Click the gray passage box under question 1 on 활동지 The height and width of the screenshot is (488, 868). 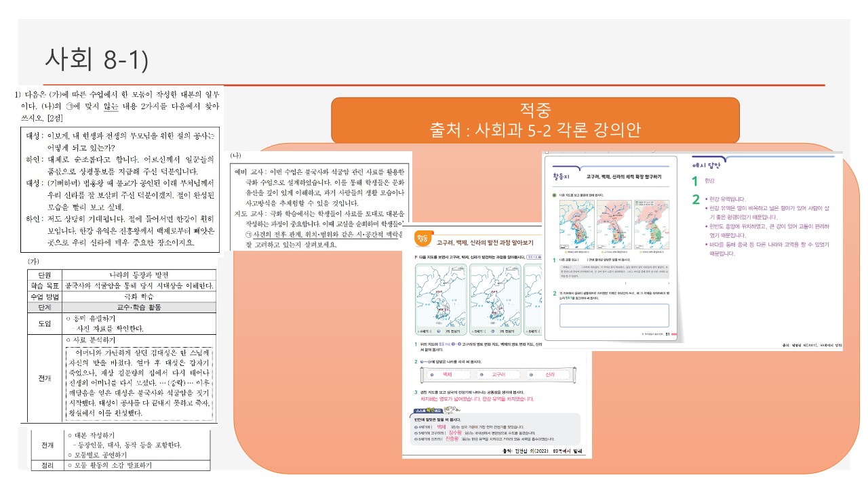614,272
